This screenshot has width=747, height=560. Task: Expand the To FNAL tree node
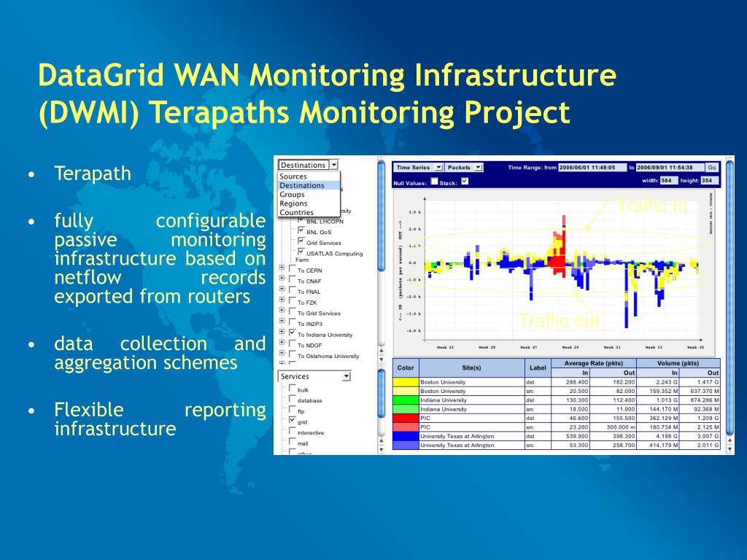pos(282,289)
